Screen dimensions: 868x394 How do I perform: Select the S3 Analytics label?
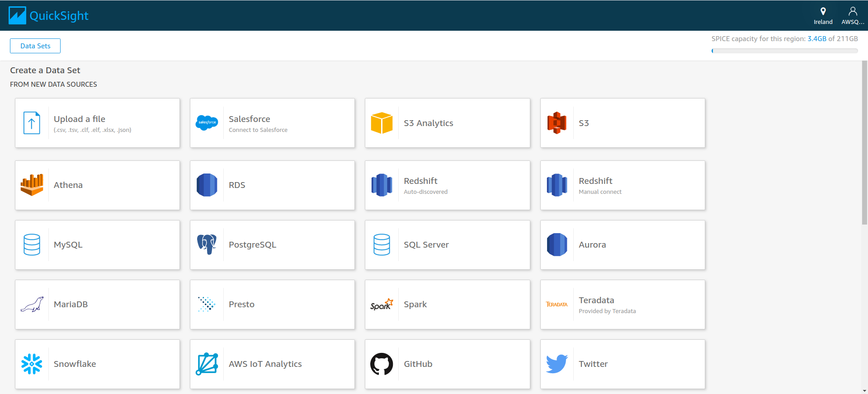[x=429, y=123]
